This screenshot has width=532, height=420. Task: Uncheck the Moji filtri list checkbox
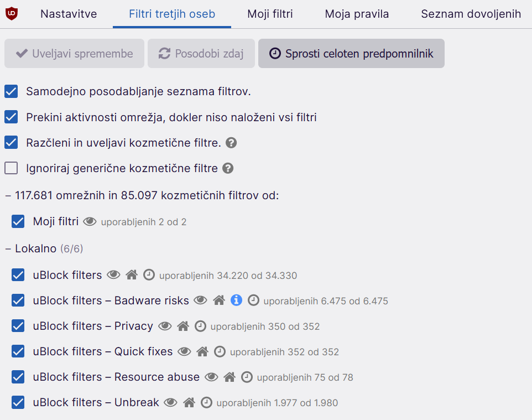18,221
